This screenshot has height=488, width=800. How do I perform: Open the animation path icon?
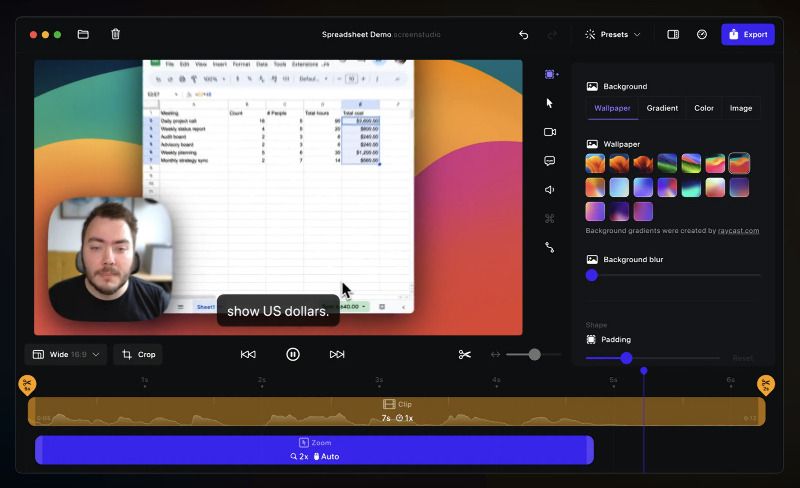click(x=549, y=248)
